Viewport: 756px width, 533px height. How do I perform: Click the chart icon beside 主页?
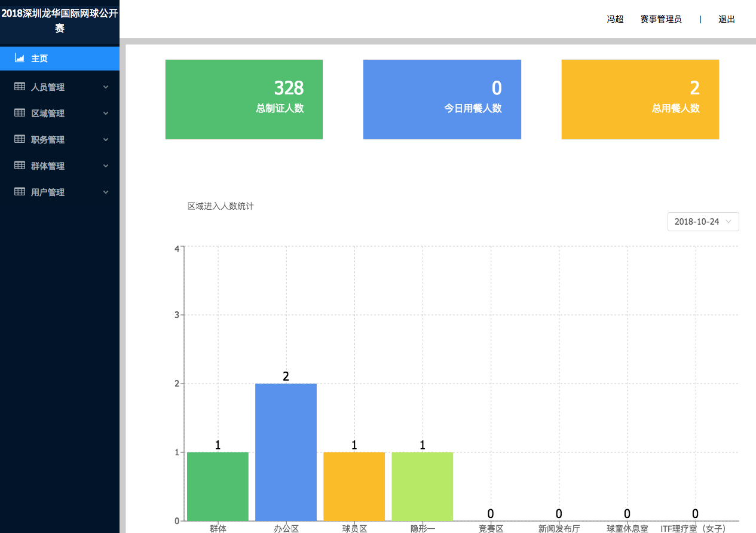(x=20, y=59)
